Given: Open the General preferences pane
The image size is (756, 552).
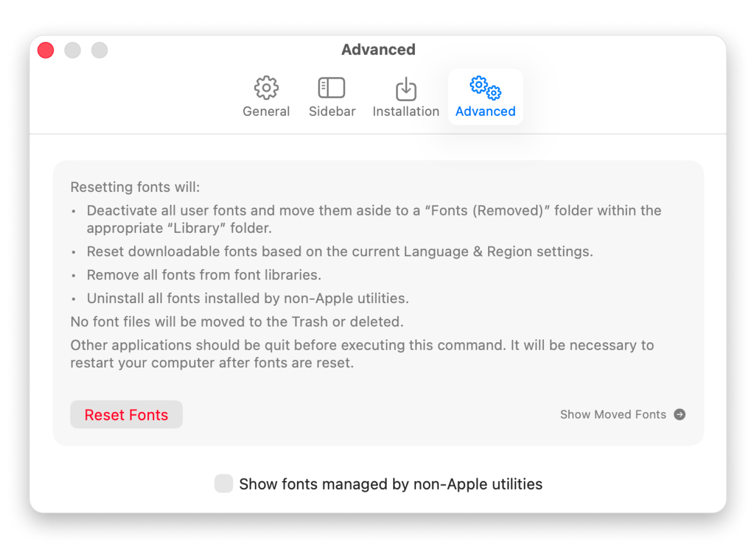Looking at the screenshot, I should (266, 96).
